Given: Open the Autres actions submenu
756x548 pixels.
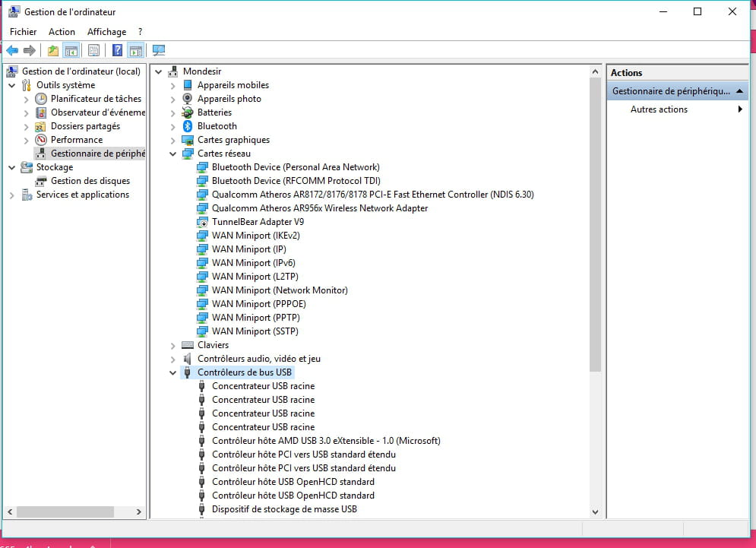Looking at the screenshot, I should (x=678, y=109).
